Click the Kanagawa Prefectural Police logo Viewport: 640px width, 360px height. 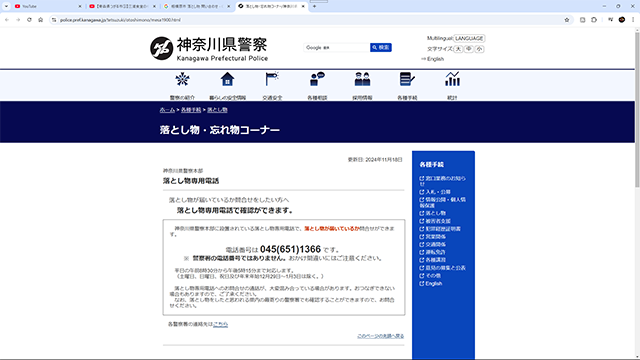click(x=209, y=49)
